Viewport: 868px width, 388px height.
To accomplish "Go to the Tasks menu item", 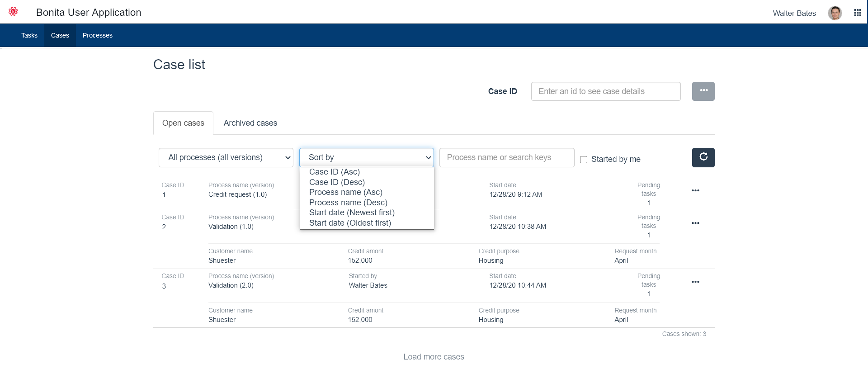I will (29, 35).
